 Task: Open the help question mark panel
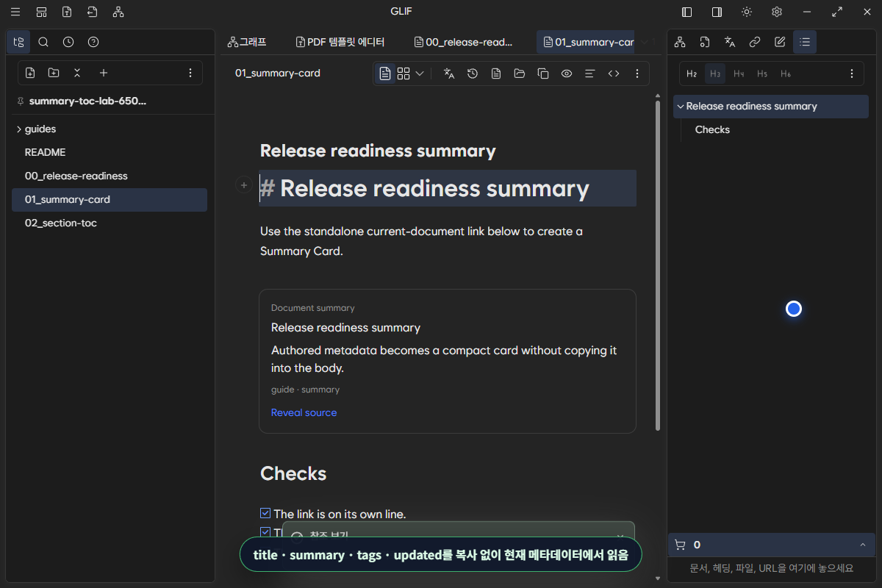pos(93,42)
